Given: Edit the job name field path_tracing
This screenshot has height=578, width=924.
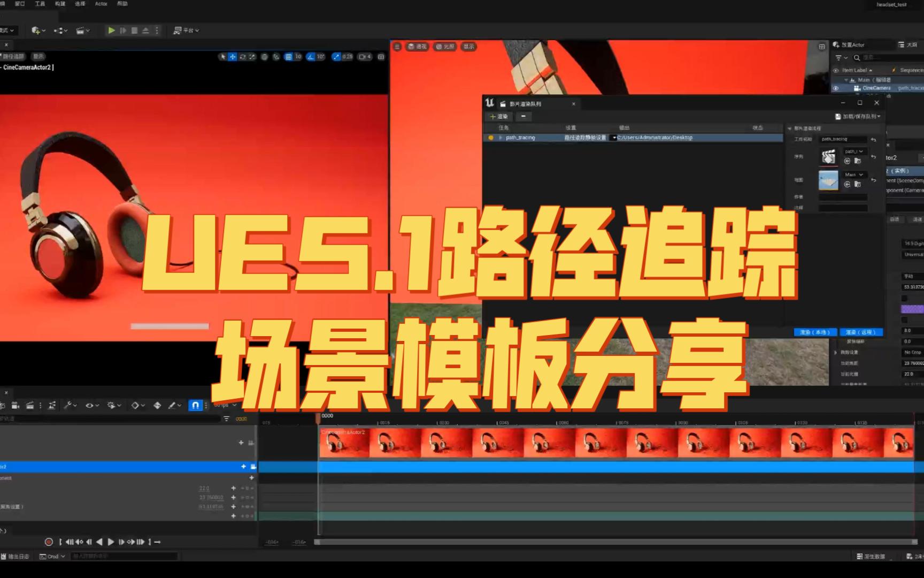Looking at the screenshot, I should pyautogui.click(x=843, y=139).
